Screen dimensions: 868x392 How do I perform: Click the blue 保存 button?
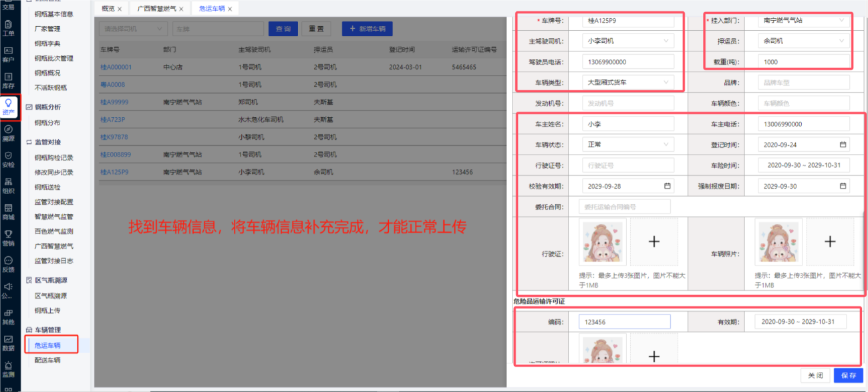[848, 375]
